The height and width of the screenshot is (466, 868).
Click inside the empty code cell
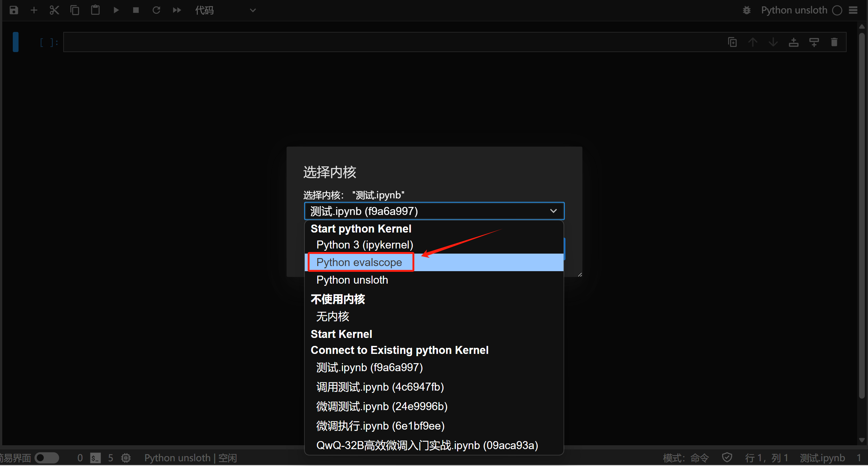click(x=388, y=42)
